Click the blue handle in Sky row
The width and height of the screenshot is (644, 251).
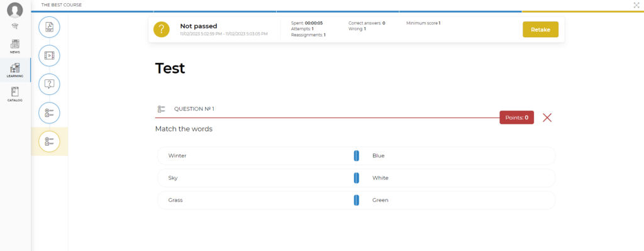pyautogui.click(x=357, y=178)
